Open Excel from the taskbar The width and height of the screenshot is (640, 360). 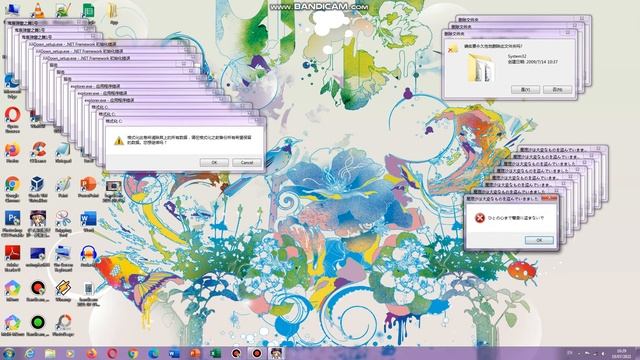coord(215,353)
